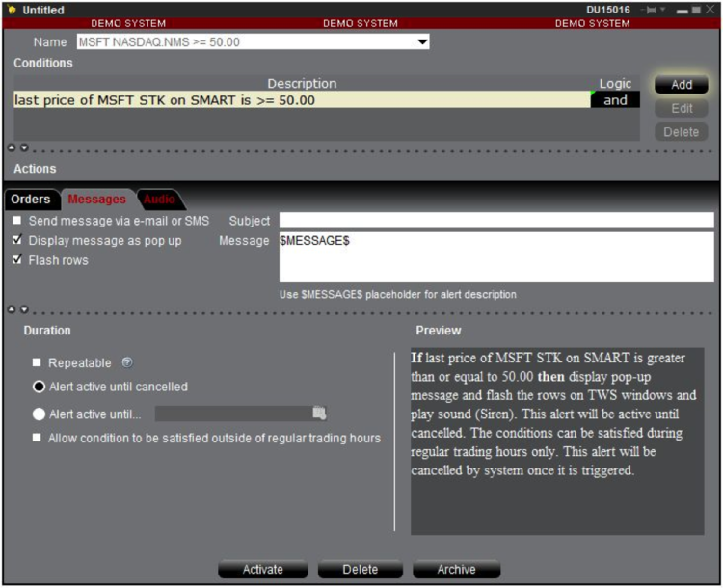723x588 pixels.
Task: Click the Message text area
Action: (496, 256)
